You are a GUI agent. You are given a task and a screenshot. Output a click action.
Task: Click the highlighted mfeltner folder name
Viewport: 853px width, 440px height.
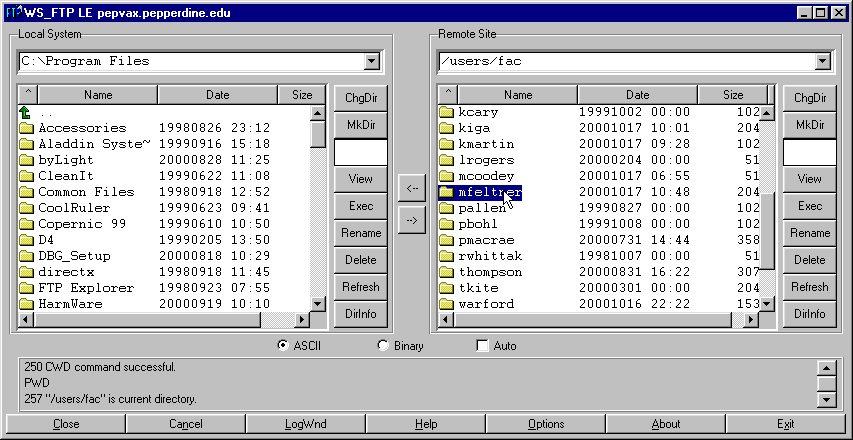490,193
